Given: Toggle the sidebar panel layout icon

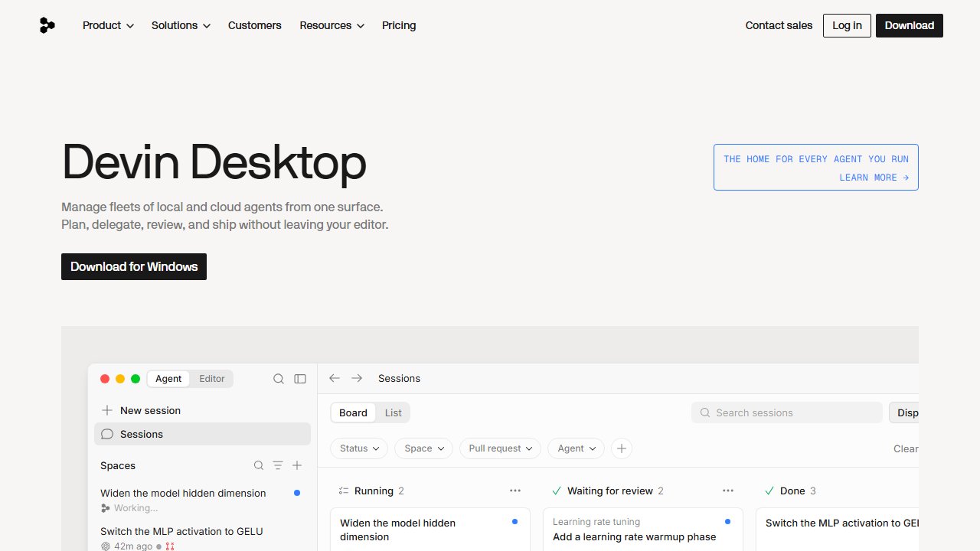Looking at the screenshot, I should [300, 379].
